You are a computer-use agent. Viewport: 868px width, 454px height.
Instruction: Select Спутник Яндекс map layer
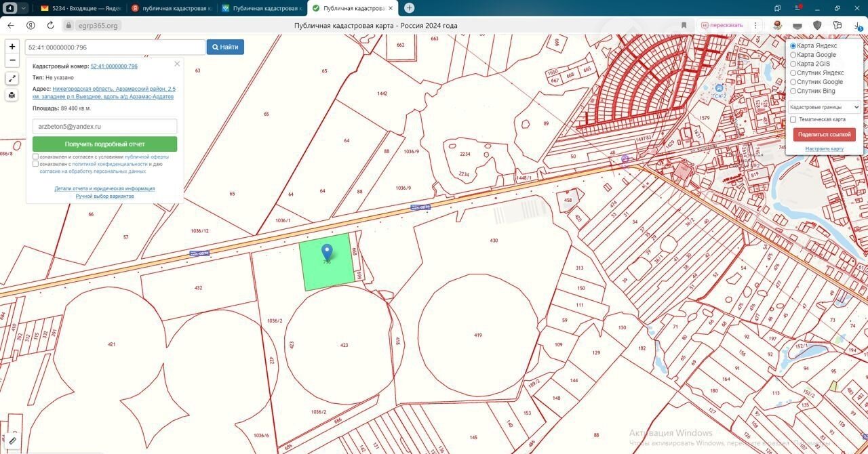(x=793, y=73)
